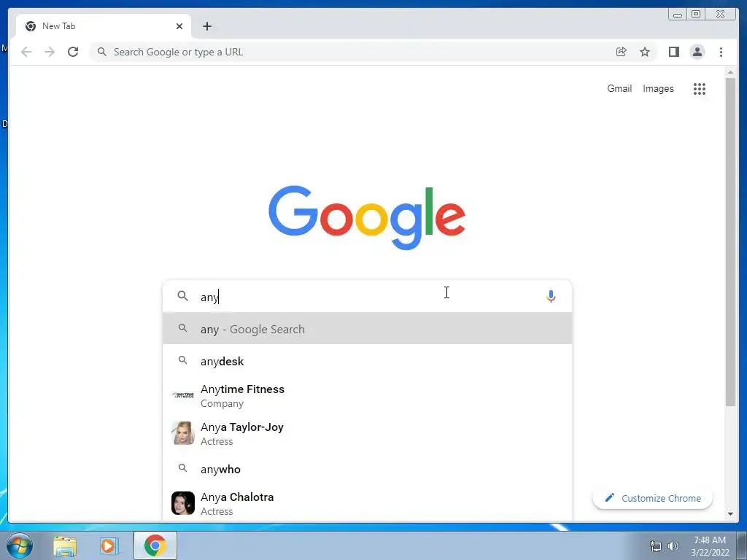This screenshot has width=747, height=560.
Task: Pick the Anya Taylor-Joy suggestion
Action: tap(368, 434)
